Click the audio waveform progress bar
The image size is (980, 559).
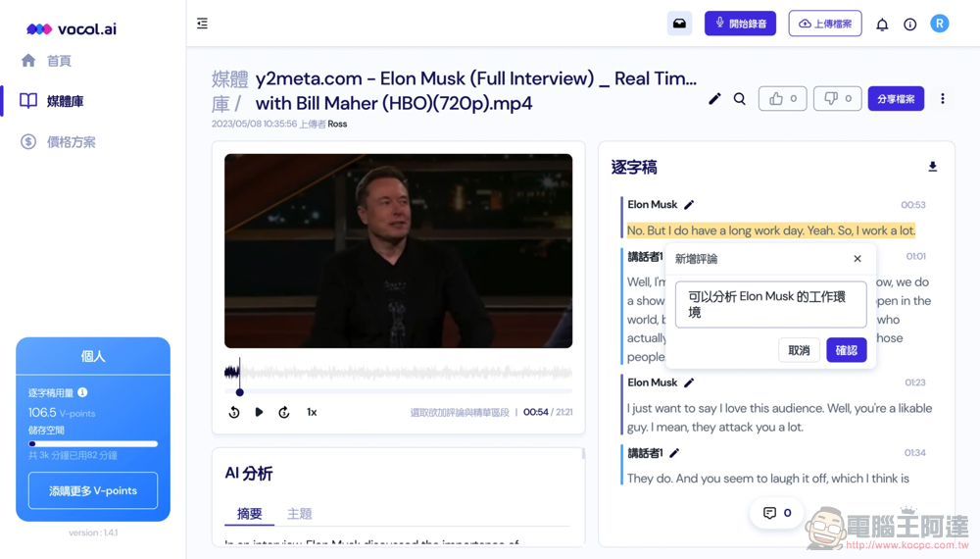(399, 373)
